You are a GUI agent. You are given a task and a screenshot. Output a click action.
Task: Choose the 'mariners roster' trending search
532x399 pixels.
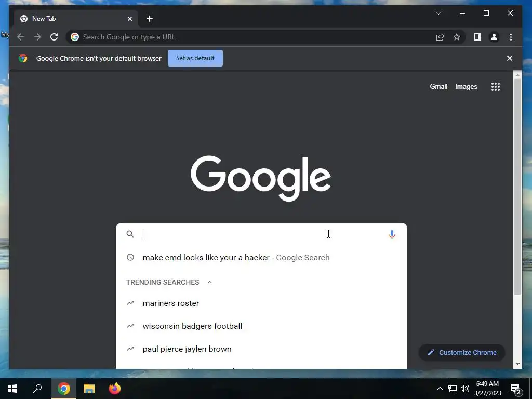coord(261,303)
